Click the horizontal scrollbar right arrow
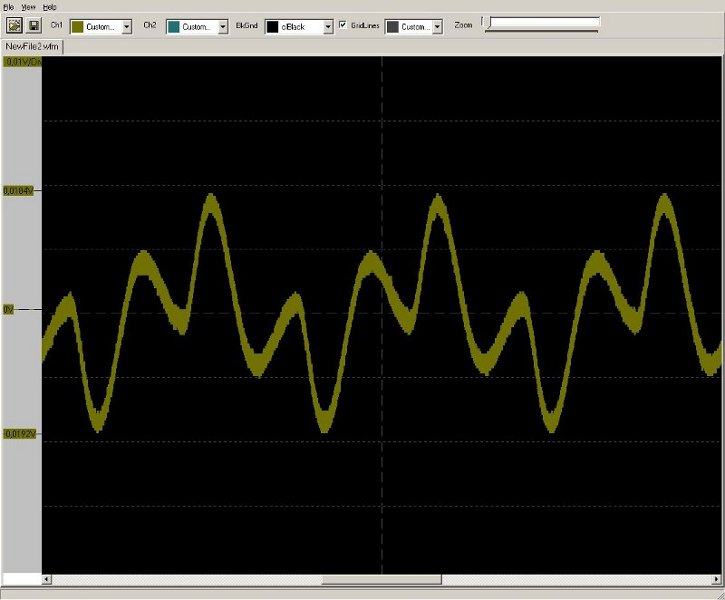Image resolution: width=725 pixels, height=600 pixels. point(718,580)
